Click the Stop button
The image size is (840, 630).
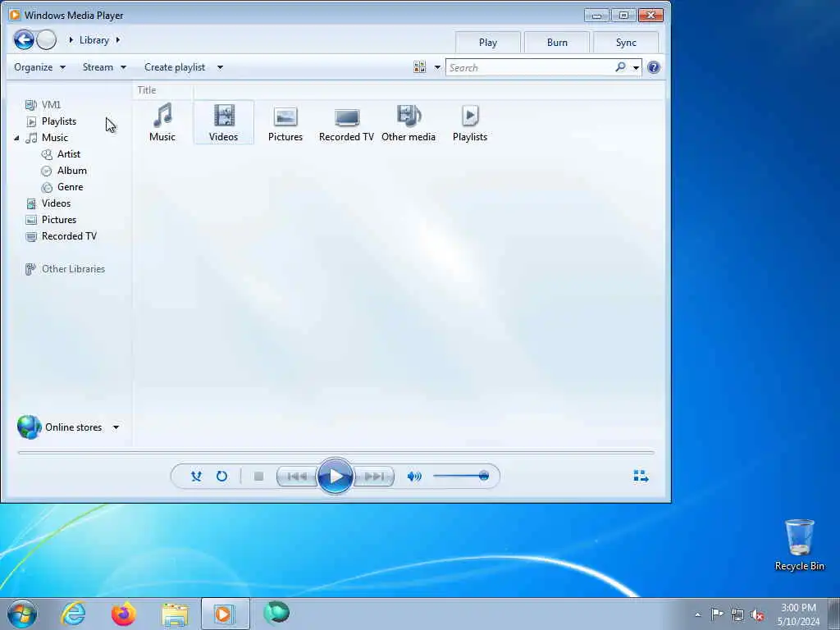258,477
